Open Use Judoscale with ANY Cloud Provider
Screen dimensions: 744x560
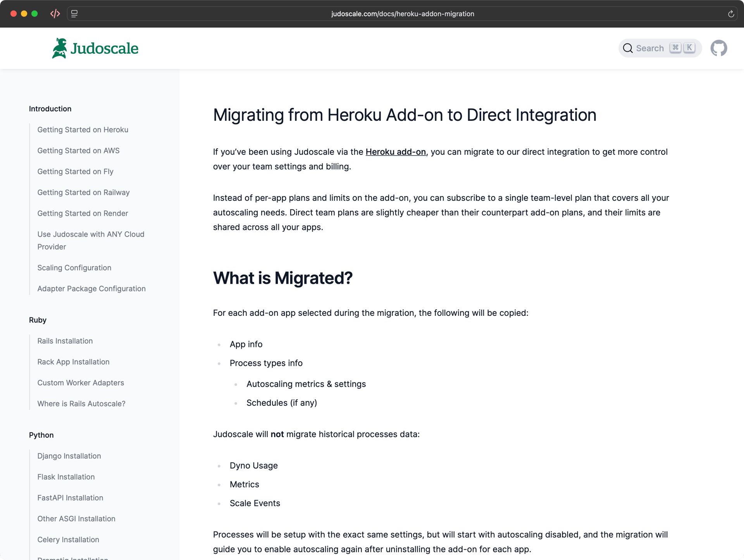pos(91,241)
